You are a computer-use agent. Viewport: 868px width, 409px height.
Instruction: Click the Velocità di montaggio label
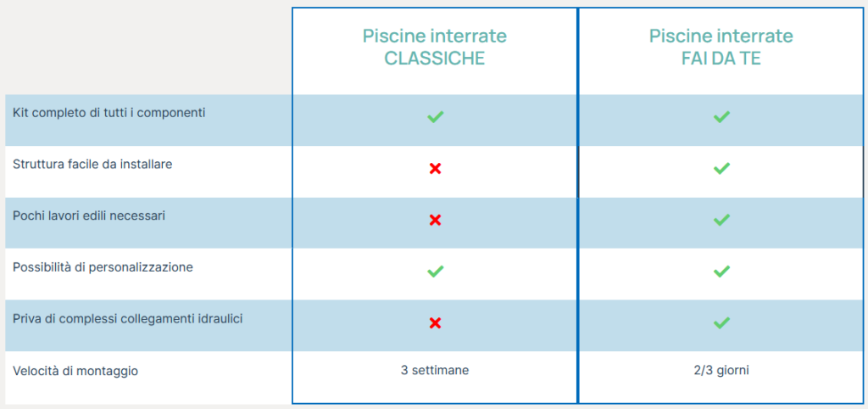pos(75,370)
